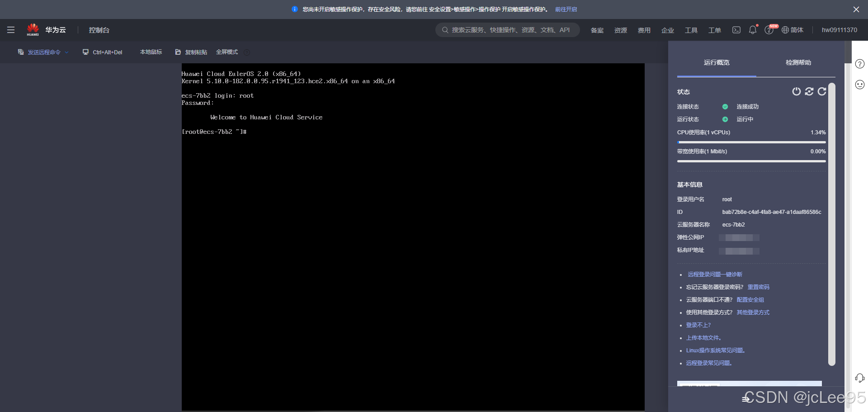Viewport: 868px width, 412px height.
Task: Open Linux操作系统常见问题 link
Action: click(716, 350)
